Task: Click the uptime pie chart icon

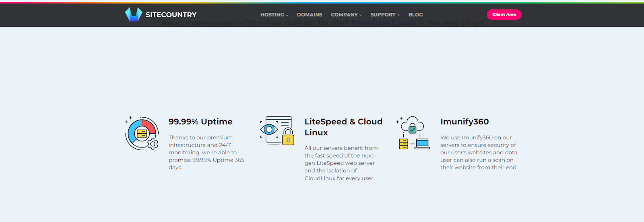Action: click(142, 133)
